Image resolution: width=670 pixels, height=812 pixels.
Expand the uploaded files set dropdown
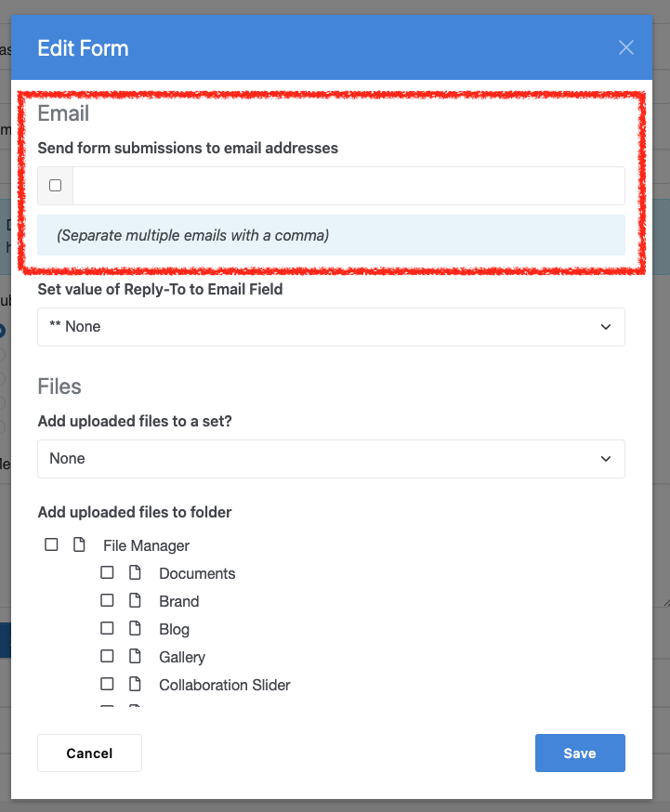point(331,459)
